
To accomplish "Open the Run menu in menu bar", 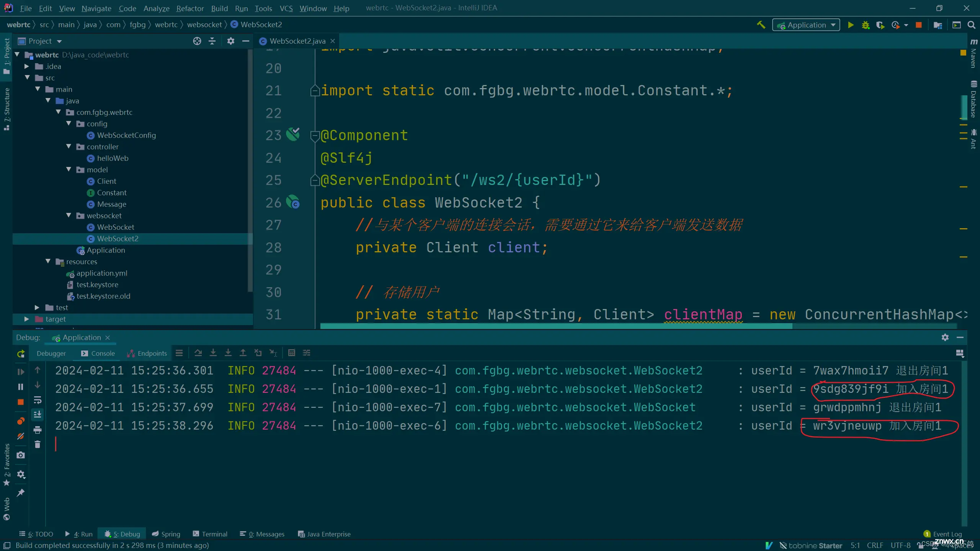I will point(240,7).
